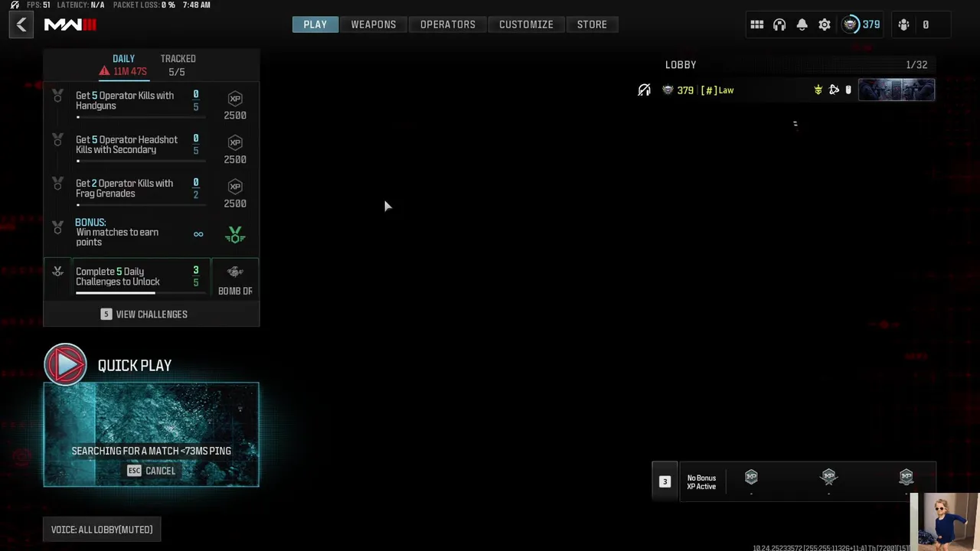The image size is (980, 551).
Task: Open voice chat headphones icon
Action: tap(779, 24)
